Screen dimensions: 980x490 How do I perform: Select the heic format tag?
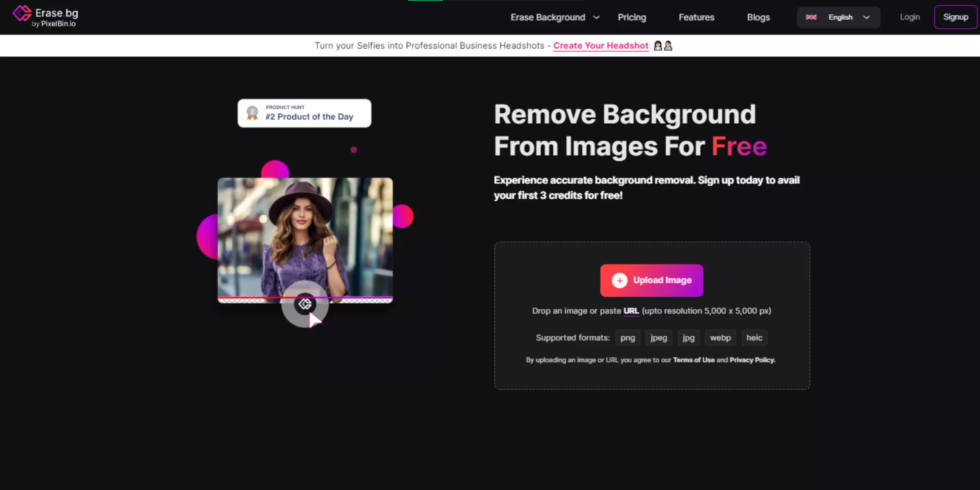(754, 338)
